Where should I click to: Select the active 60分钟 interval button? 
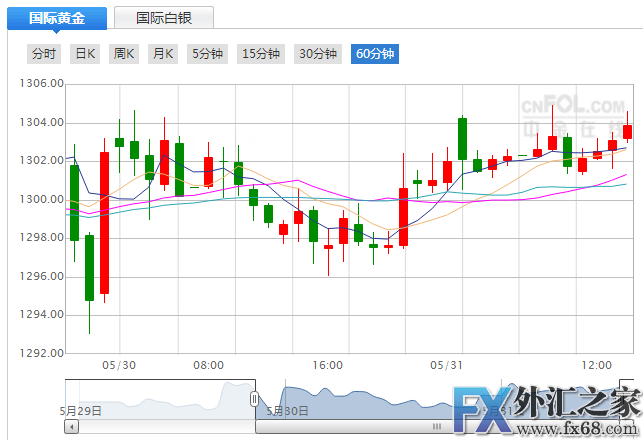[375, 54]
